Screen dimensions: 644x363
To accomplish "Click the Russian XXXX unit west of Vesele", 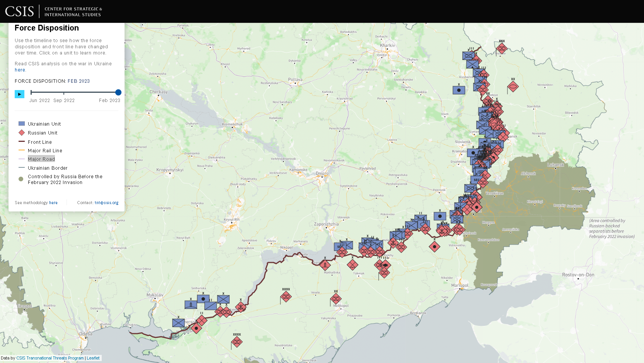I will (286, 297).
